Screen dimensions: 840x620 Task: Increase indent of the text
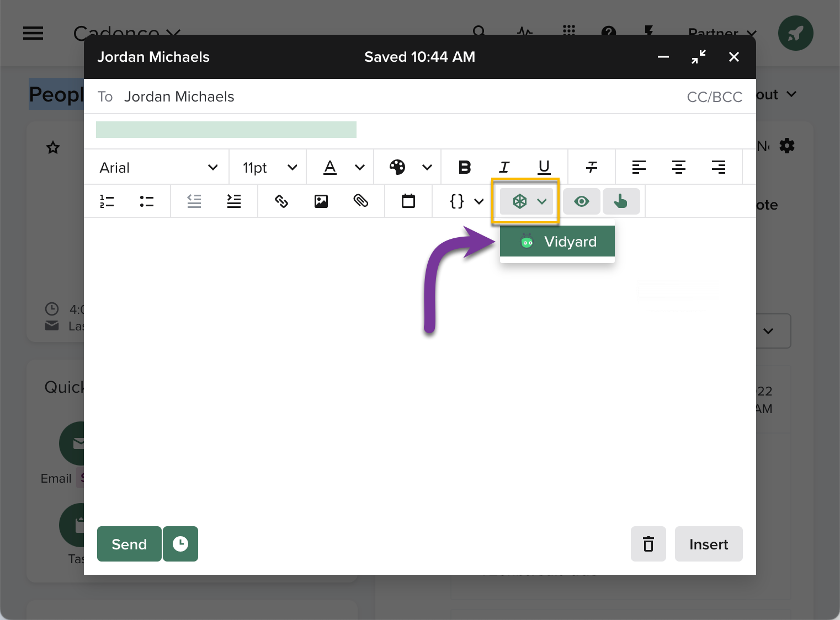[233, 201]
